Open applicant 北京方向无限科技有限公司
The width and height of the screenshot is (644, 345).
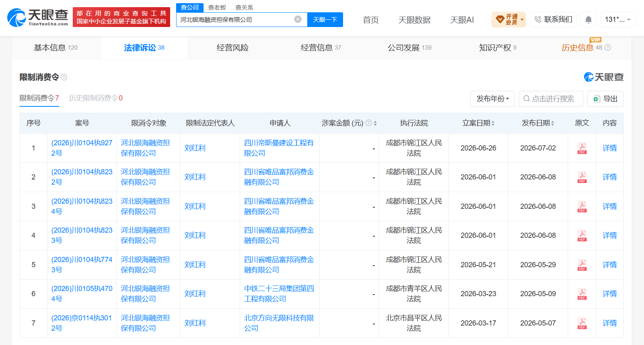pos(279,323)
